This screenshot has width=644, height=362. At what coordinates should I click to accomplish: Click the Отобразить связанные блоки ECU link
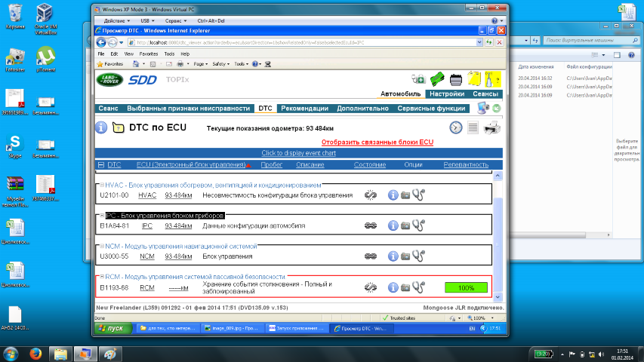[x=377, y=142]
